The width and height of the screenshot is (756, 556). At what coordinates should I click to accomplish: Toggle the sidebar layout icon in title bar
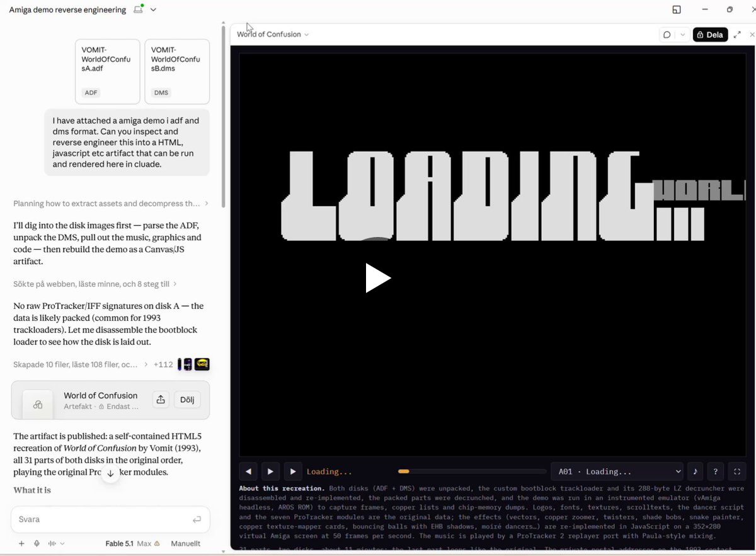pos(677,9)
